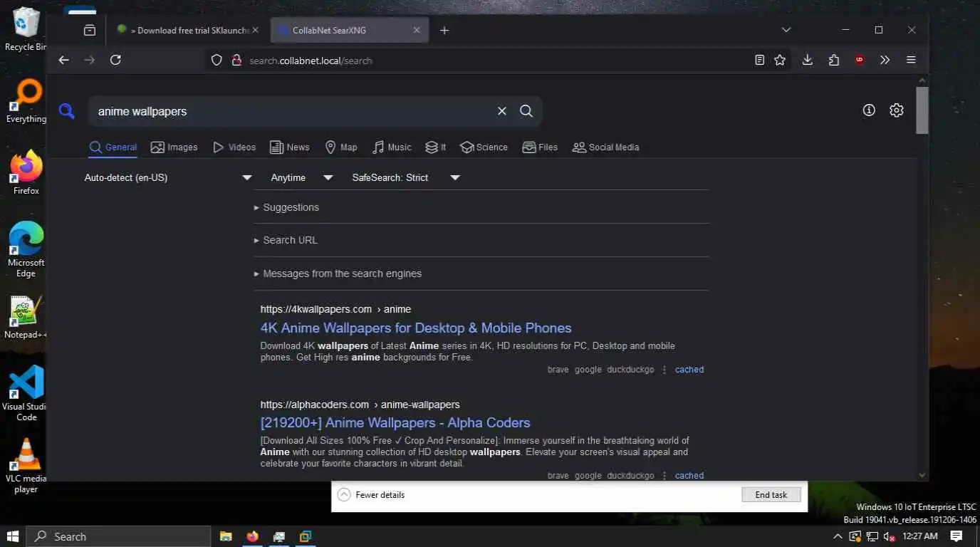This screenshot has height=547, width=980.
Task: Click the Firefox forward arrow button
Action: (x=89, y=61)
